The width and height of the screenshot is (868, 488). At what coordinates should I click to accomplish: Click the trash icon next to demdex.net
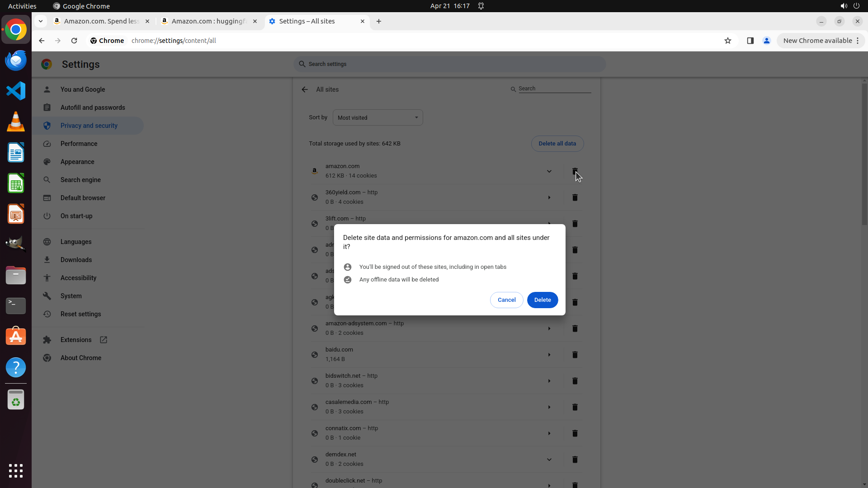click(x=575, y=460)
